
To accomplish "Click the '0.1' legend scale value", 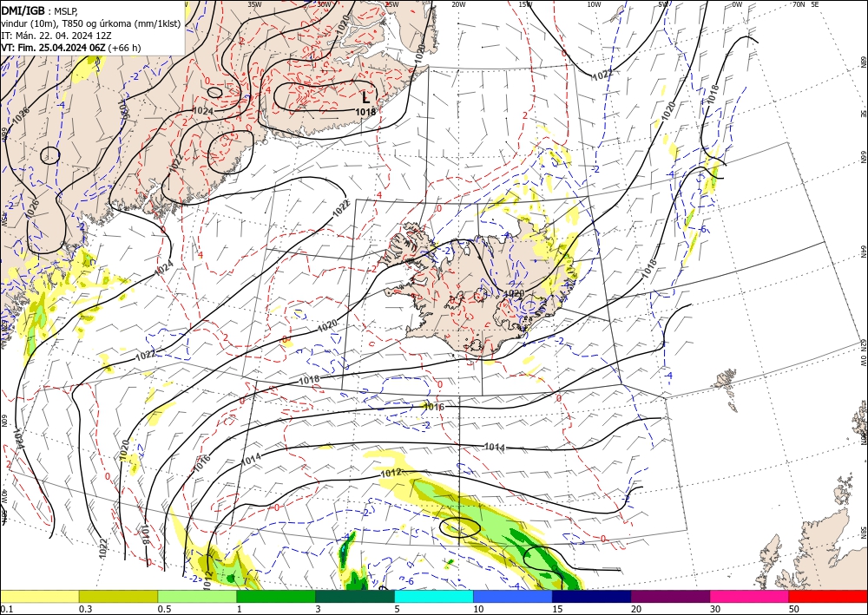I will [x=6, y=609].
